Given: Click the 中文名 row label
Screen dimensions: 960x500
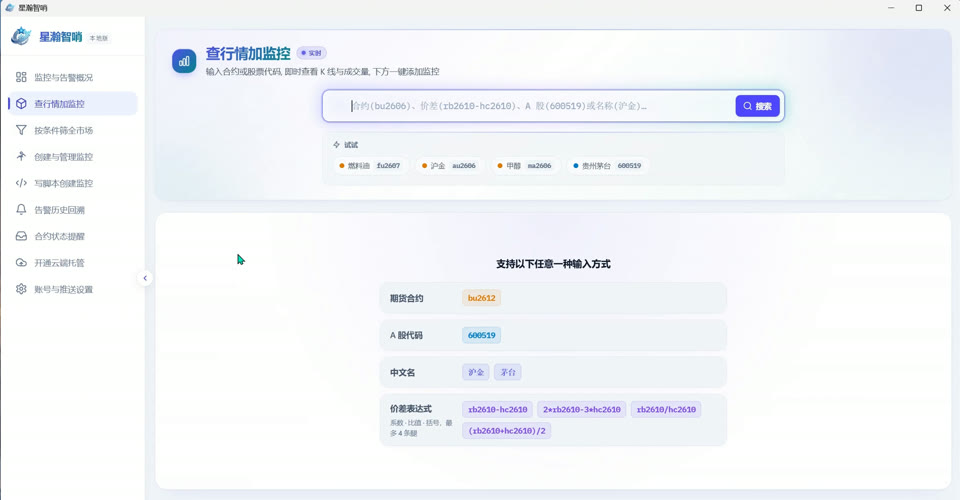Looking at the screenshot, I should pyautogui.click(x=402, y=373).
